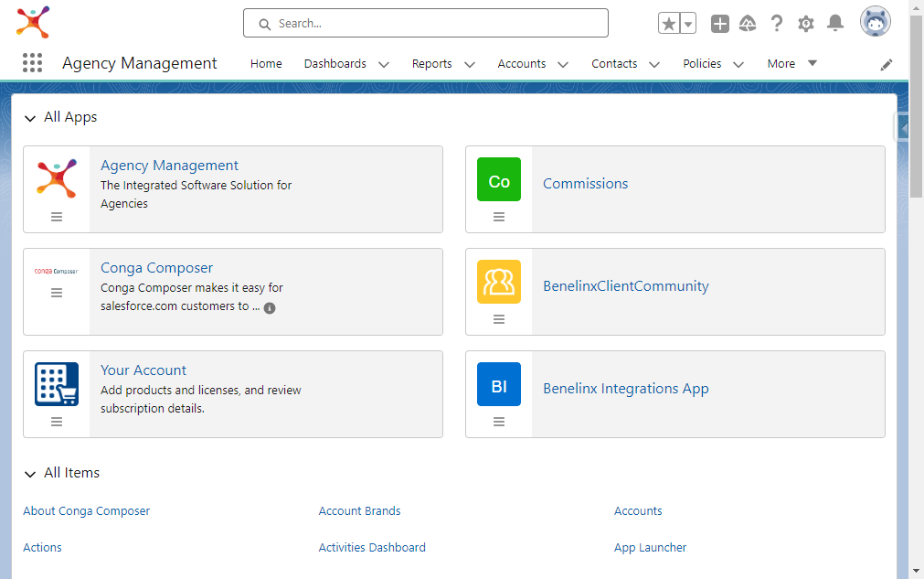Open the App Launcher item link

(650, 548)
